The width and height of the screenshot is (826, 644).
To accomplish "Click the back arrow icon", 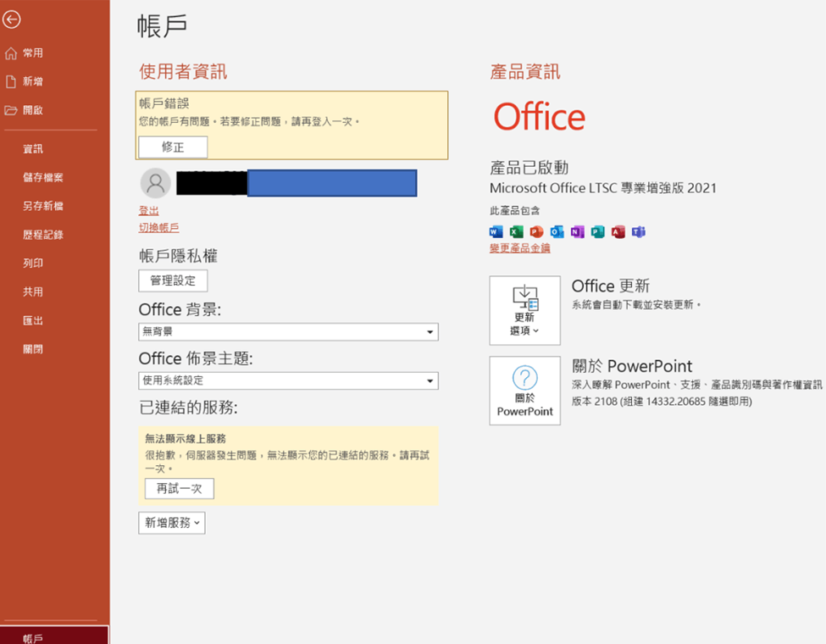I will point(12,19).
